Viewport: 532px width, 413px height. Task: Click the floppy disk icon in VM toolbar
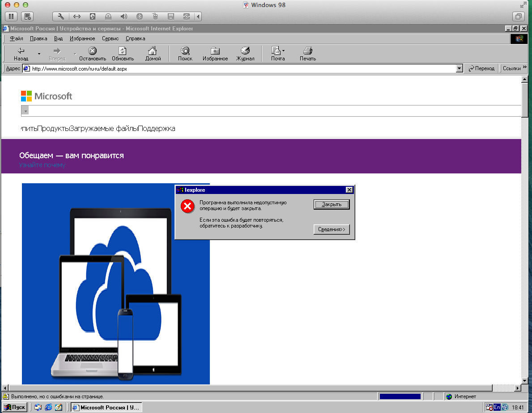point(171,16)
